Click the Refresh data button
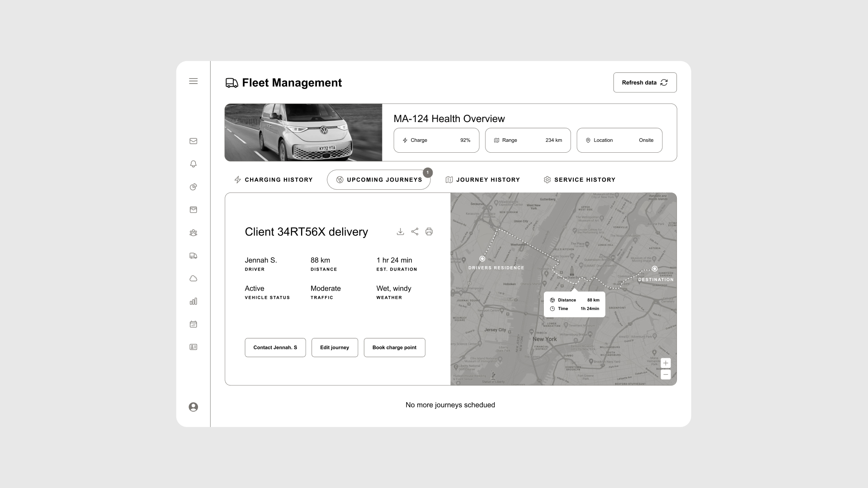This screenshot has height=488, width=868. click(645, 82)
